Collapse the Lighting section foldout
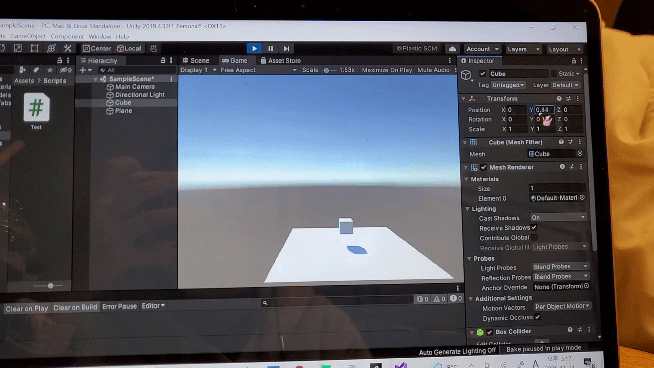This screenshot has width=654, height=368. (x=467, y=209)
